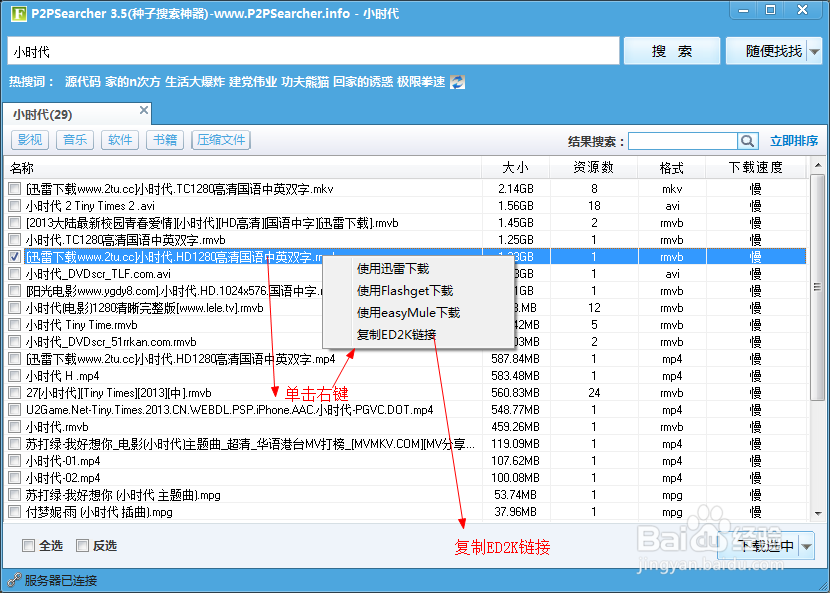The width and height of the screenshot is (830, 593).
Task: Expand the 下载选中 dropdown arrow
Action: pos(807,546)
